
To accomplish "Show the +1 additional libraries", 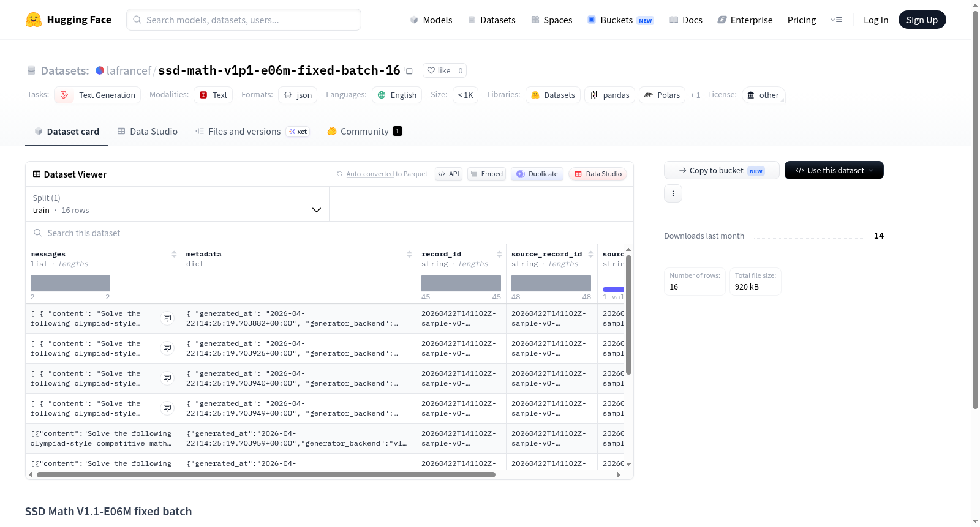I will coord(695,95).
